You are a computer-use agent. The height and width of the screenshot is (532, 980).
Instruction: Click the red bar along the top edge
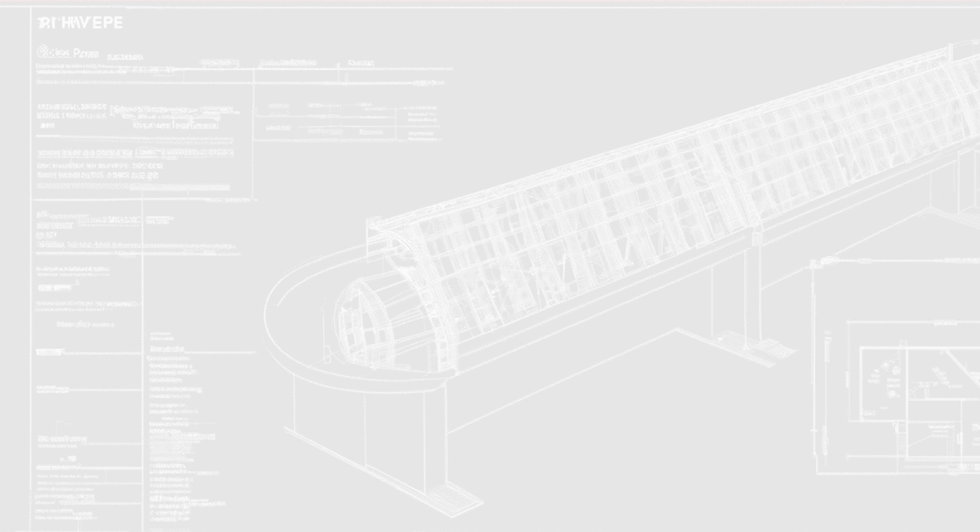coord(490,3)
